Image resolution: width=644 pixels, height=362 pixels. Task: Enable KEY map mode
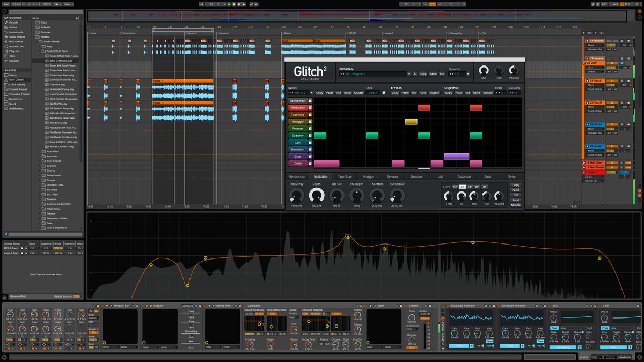pos(605,4)
